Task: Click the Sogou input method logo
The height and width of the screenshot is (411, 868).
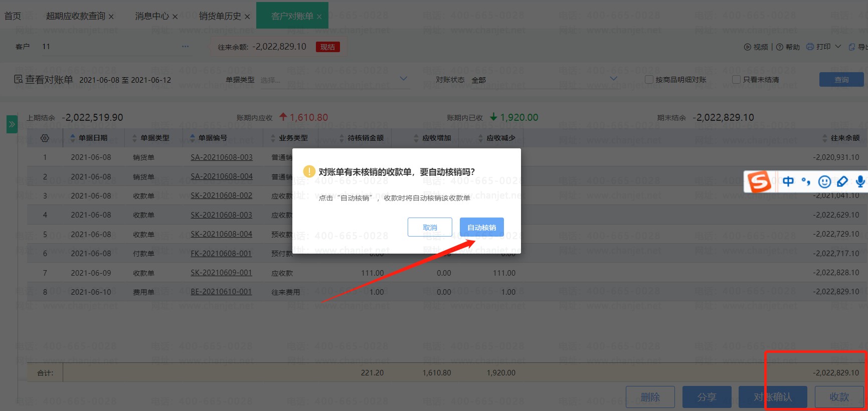Action: (x=759, y=181)
